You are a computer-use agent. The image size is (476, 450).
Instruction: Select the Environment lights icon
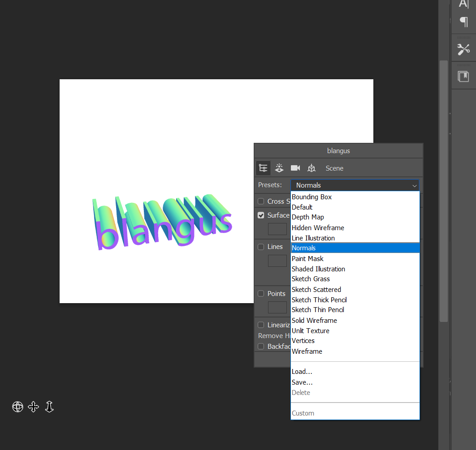[x=279, y=168]
